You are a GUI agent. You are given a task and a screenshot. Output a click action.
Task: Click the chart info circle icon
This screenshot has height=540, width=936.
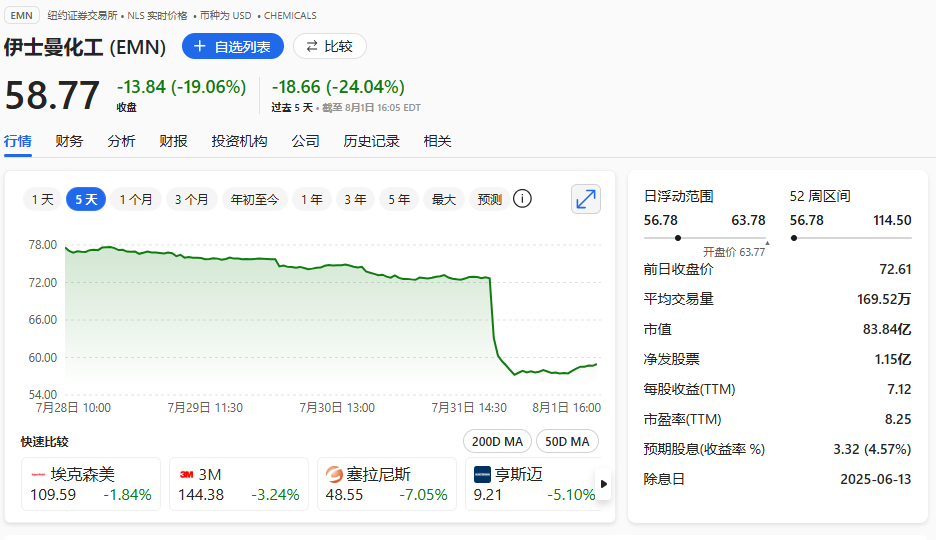522,199
